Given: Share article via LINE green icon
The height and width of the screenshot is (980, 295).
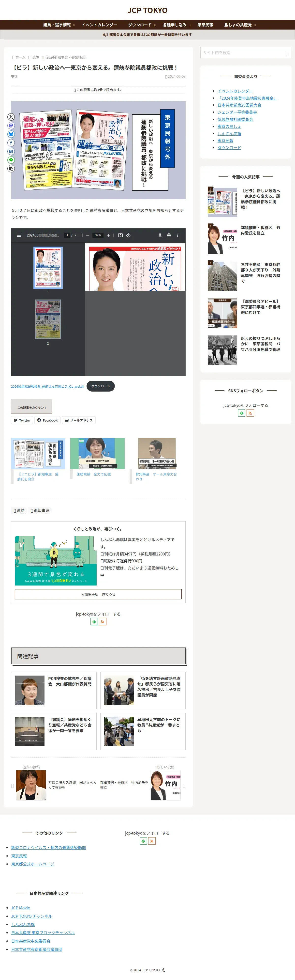Looking at the screenshot, I should tap(11, 160).
